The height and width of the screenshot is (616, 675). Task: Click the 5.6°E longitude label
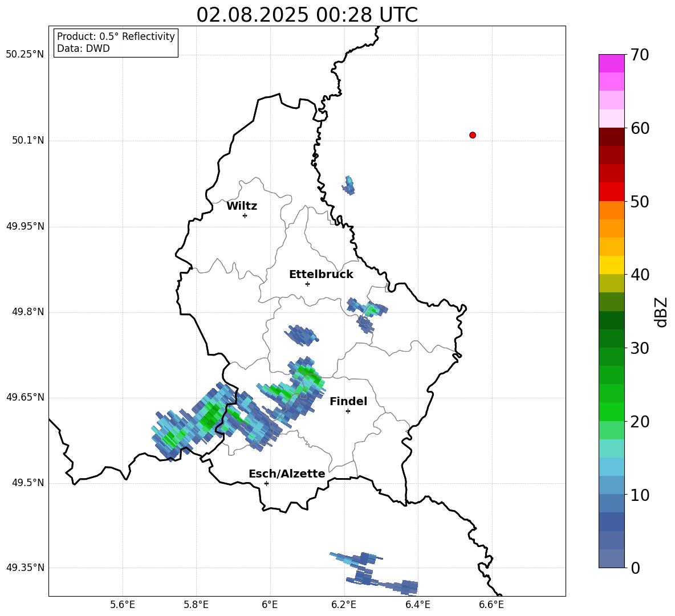click(x=123, y=605)
